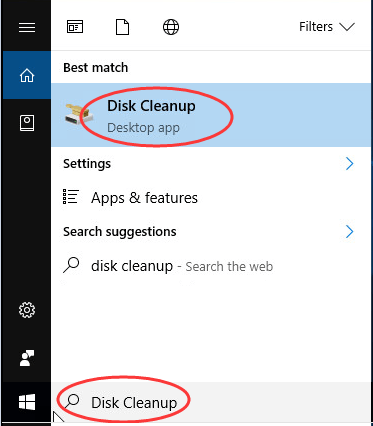Image resolution: width=373 pixels, height=426 pixels.
Task: Click the Disk Cleanup search input box
Action: coord(211,402)
